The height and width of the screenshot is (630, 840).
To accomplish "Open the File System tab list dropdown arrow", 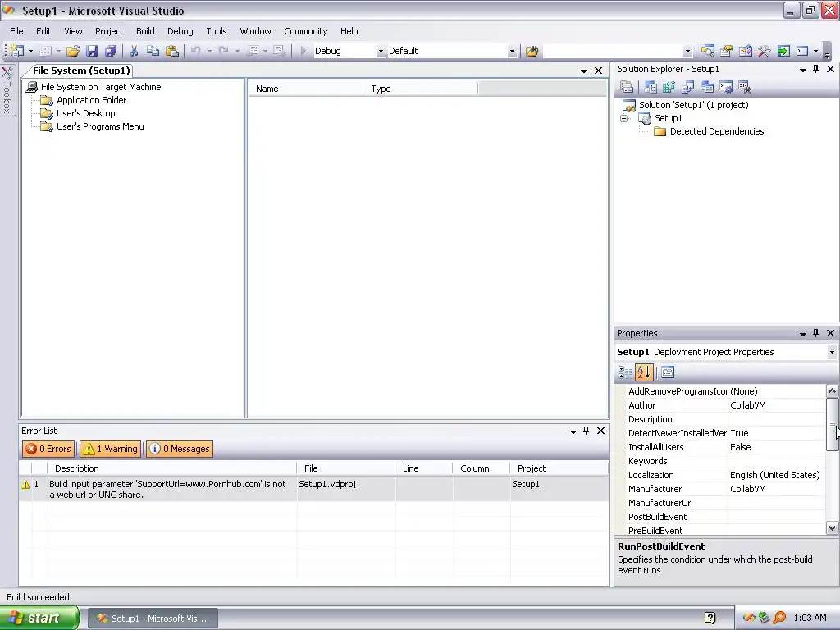I will click(x=584, y=71).
